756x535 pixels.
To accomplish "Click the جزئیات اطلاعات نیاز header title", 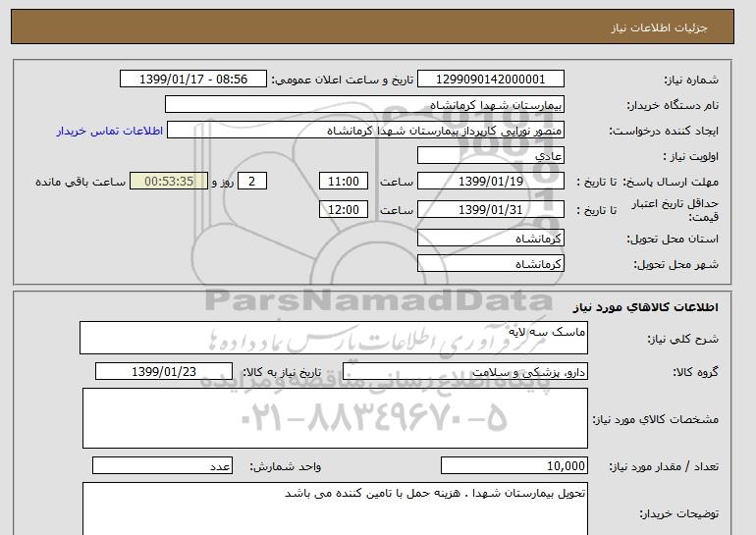I will coord(659,27).
